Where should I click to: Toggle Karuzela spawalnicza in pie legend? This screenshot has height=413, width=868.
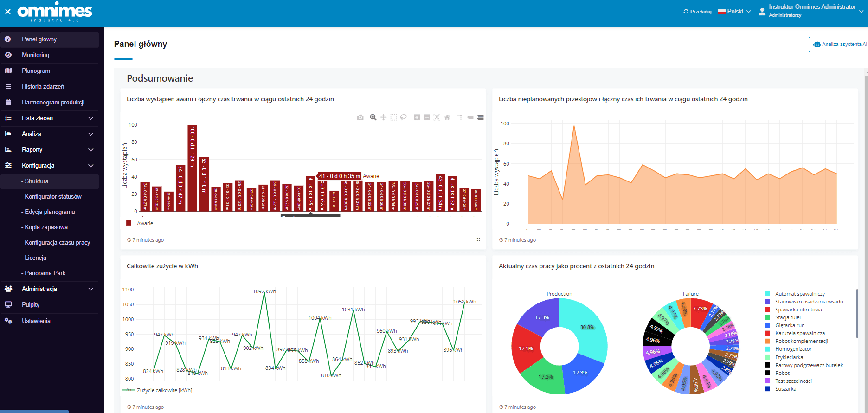pos(795,333)
